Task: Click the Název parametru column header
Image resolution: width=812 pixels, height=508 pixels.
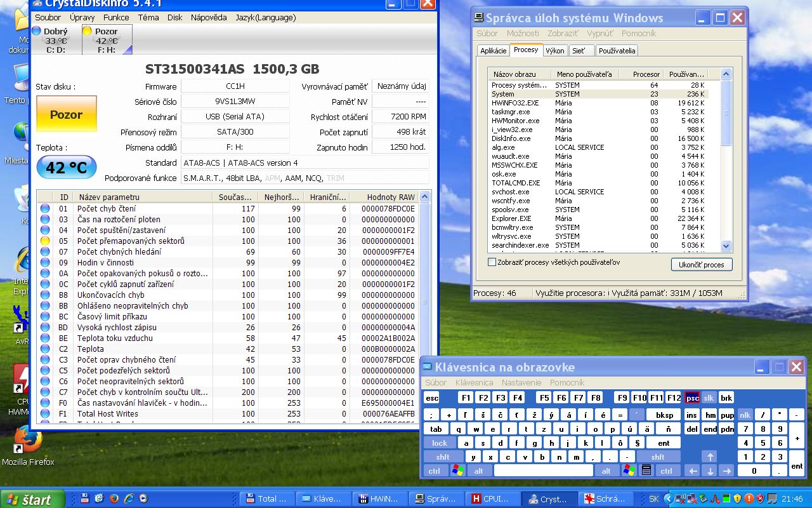Action: tap(143, 197)
